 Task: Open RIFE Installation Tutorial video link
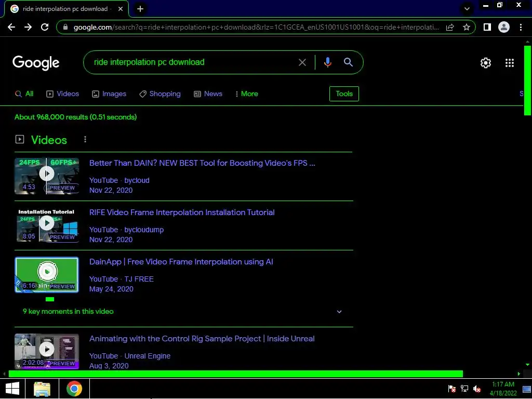182,212
